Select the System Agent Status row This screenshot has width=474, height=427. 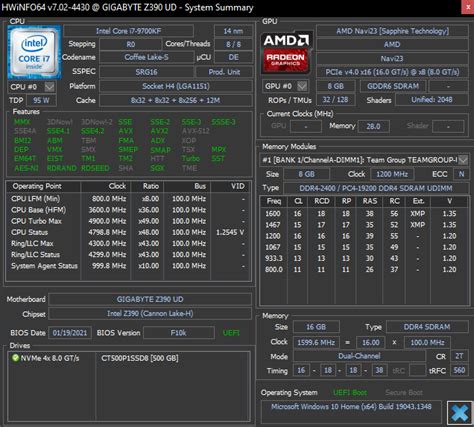[x=128, y=266]
